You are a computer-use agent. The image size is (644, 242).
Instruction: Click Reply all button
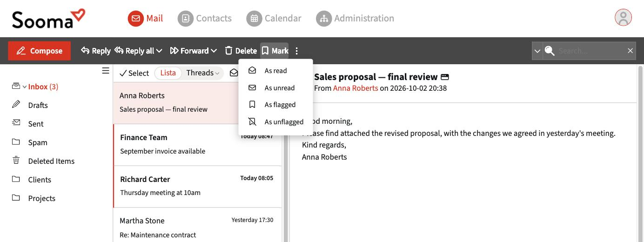(134, 51)
